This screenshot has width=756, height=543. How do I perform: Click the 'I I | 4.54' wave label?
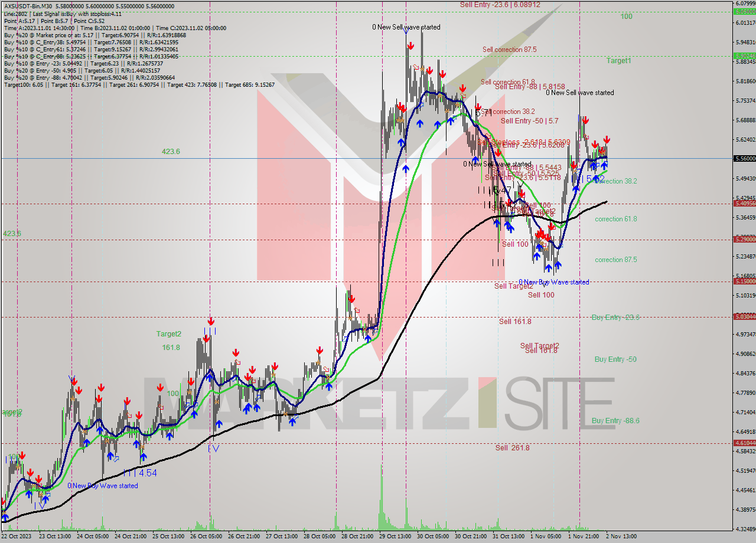tap(140, 473)
